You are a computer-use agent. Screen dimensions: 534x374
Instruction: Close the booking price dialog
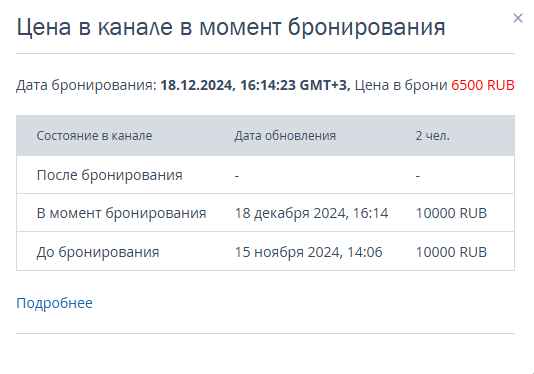coord(518,18)
